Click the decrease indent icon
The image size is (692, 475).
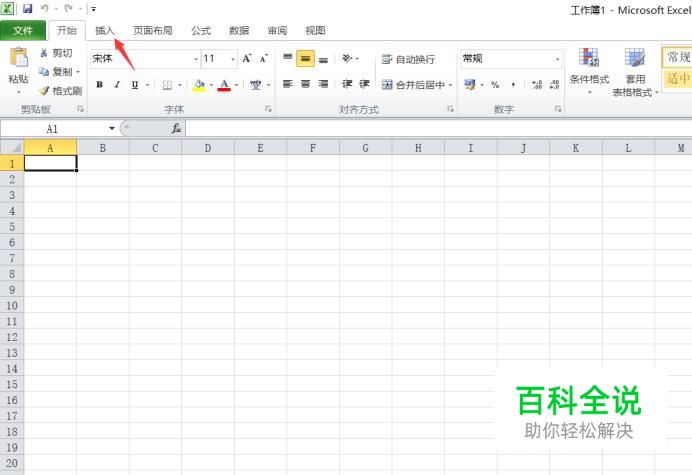347,84
